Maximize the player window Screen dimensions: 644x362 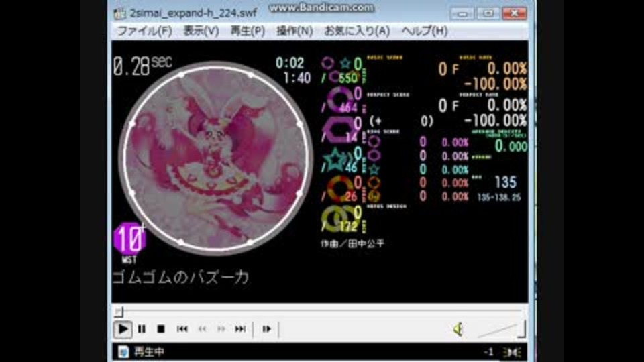click(488, 14)
